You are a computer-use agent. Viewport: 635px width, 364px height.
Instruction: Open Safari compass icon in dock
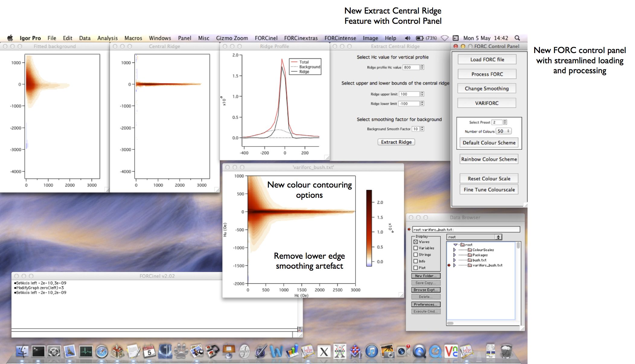click(x=102, y=351)
